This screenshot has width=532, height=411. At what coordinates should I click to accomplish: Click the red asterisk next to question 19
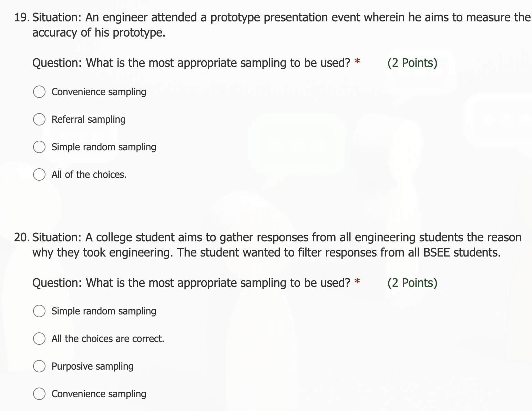pyautogui.click(x=357, y=62)
